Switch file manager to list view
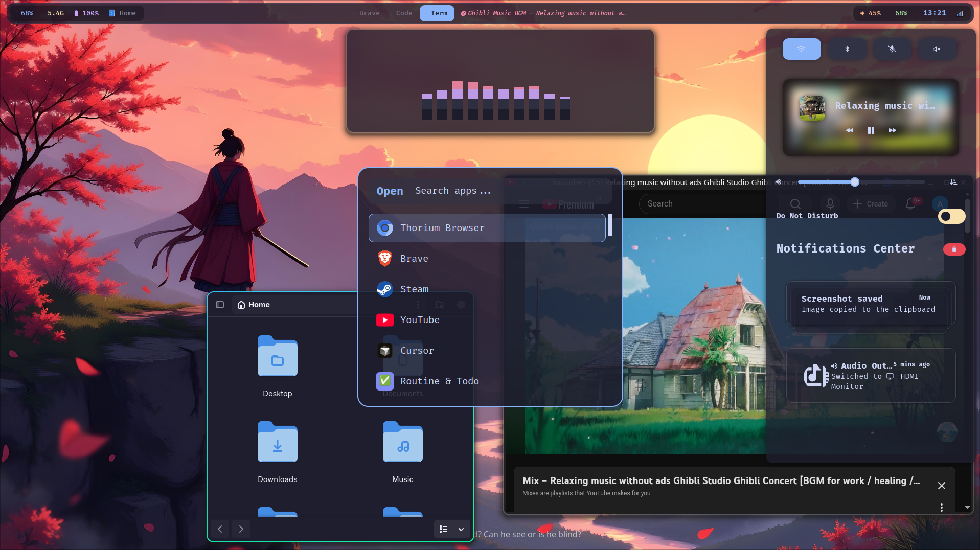Screen dimensions: 980x550 [x=443, y=529]
